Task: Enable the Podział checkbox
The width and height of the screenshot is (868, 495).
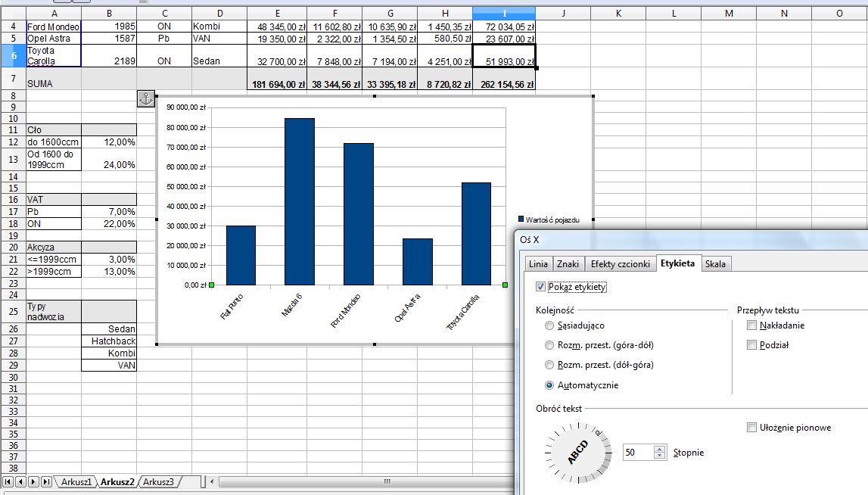Action: pyautogui.click(x=751, y=345)
